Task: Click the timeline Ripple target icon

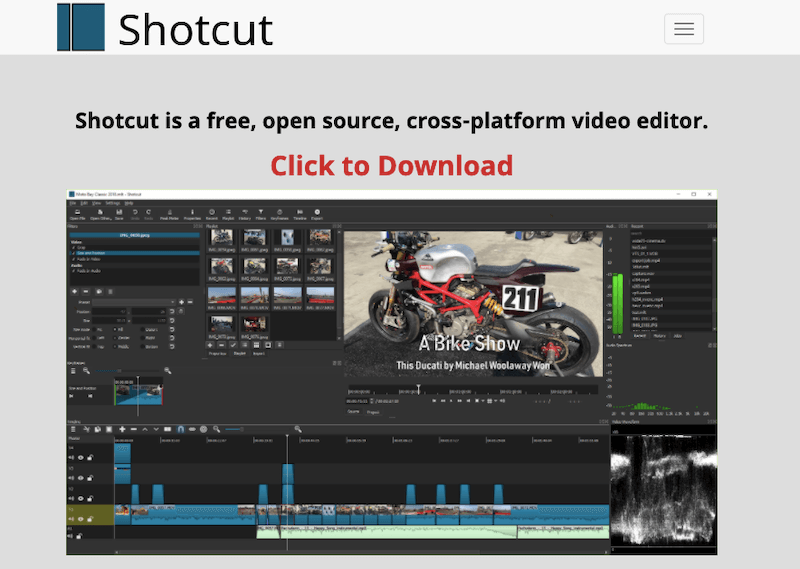Action: 204,429
